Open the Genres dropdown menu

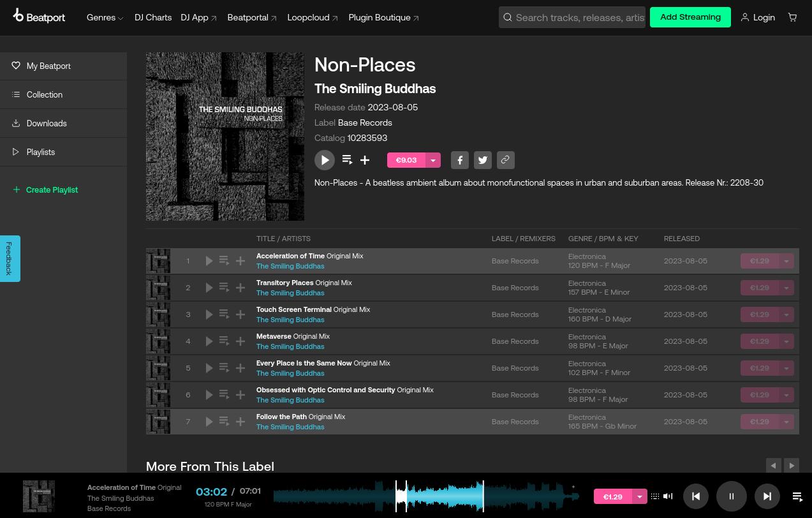point(105,17)
